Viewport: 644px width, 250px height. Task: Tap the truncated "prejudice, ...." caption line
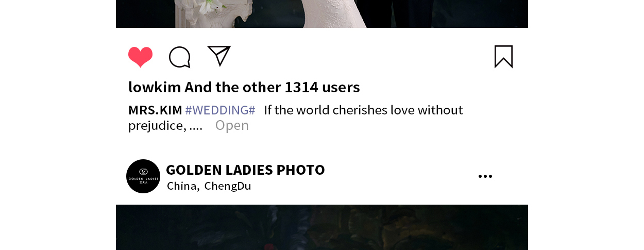(165, 125)
